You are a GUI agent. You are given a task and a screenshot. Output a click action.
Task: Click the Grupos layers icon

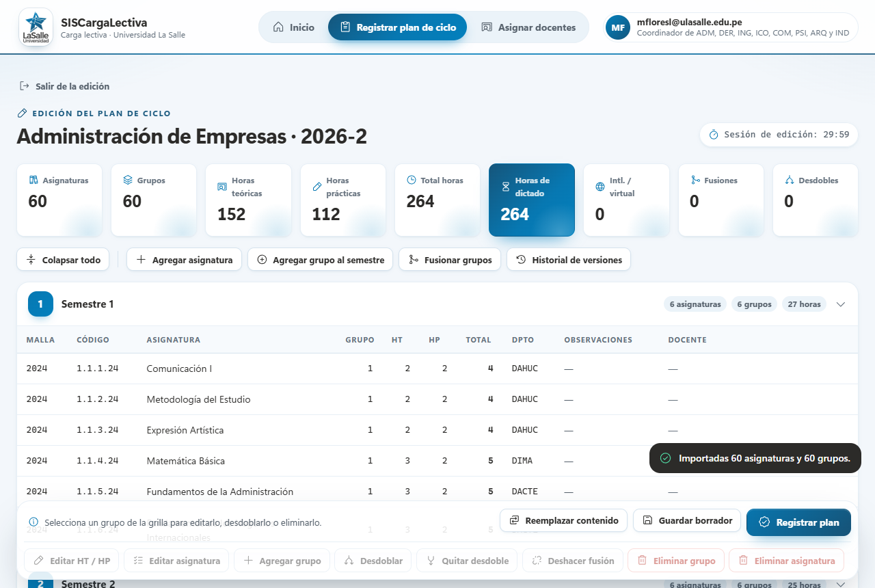tap(128, 181)
